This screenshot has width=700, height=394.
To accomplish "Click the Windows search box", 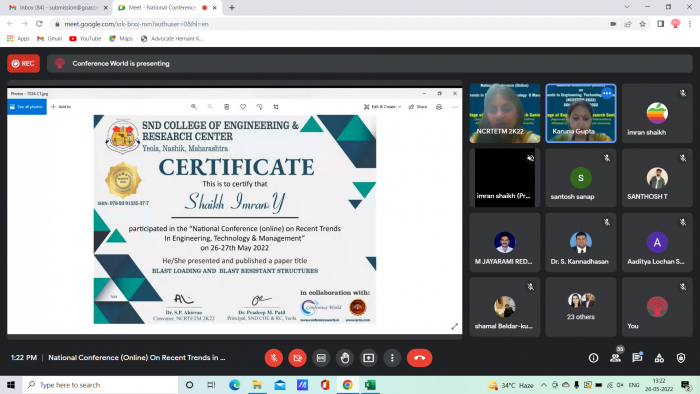I will tap(100, 385).
